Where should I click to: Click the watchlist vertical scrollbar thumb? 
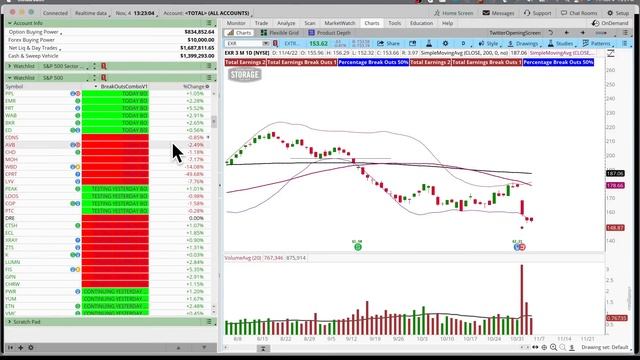tap(214, 121)
